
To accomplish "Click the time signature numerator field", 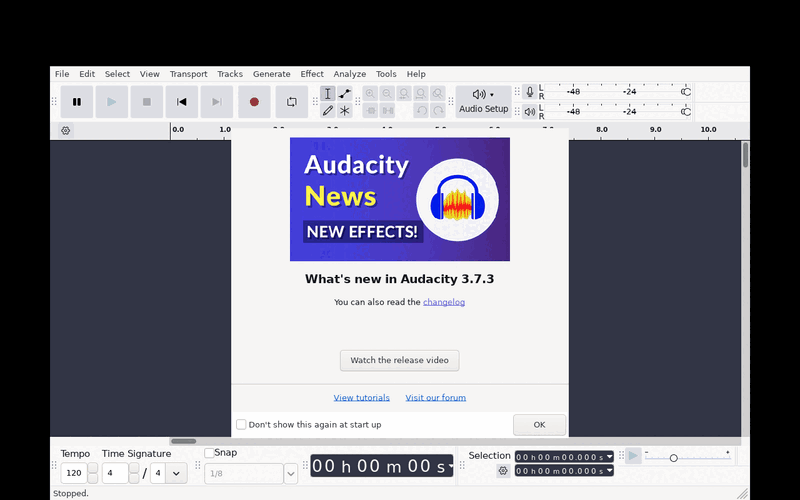I will tap(115, 473).
